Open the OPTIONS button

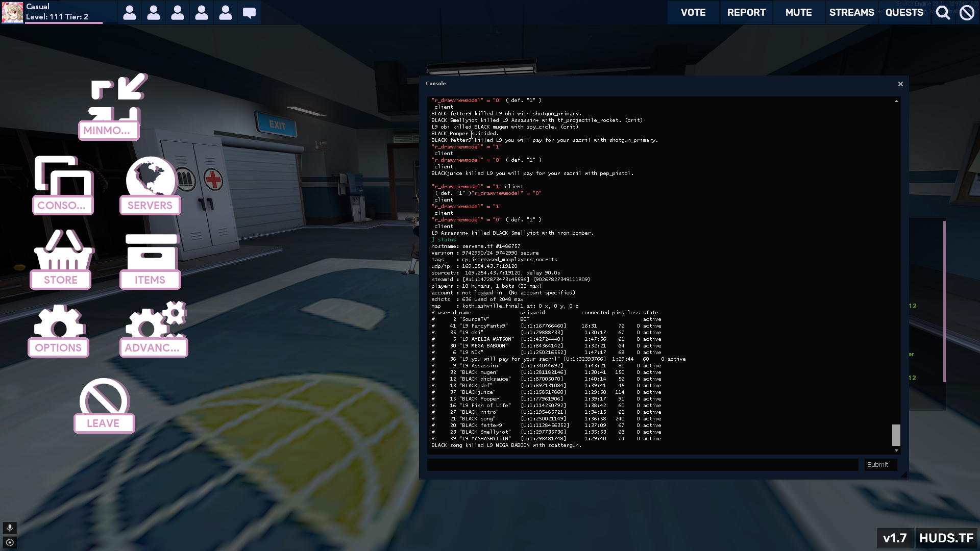[58, 348]
